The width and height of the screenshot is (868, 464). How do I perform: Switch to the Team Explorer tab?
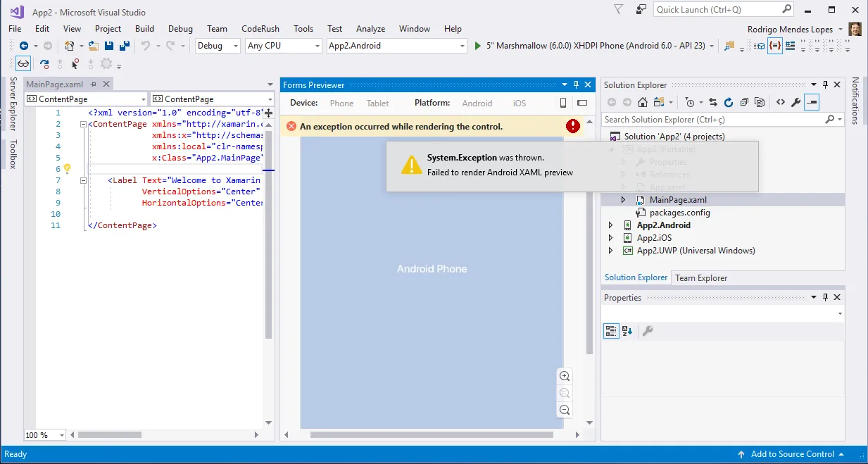pyautogui.click(x=701, y=278)
